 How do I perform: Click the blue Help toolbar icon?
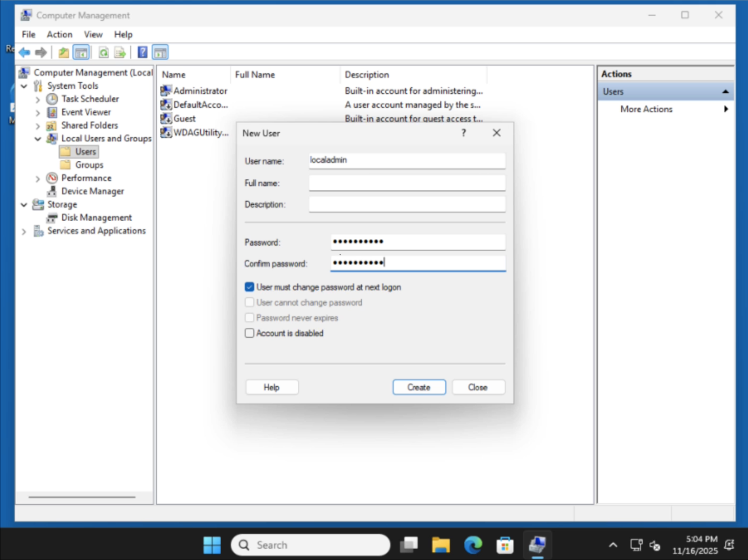coord(142,53)
